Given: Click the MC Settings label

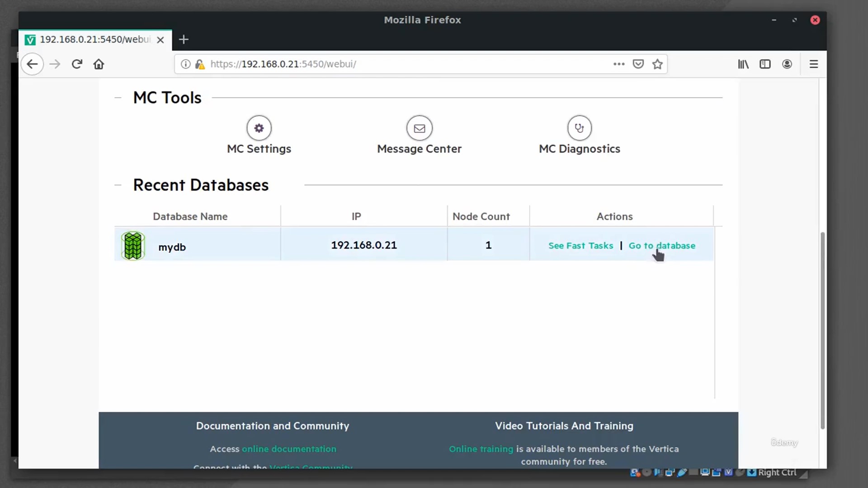Looking at the screenshot, I should click(x=259, y=149).
